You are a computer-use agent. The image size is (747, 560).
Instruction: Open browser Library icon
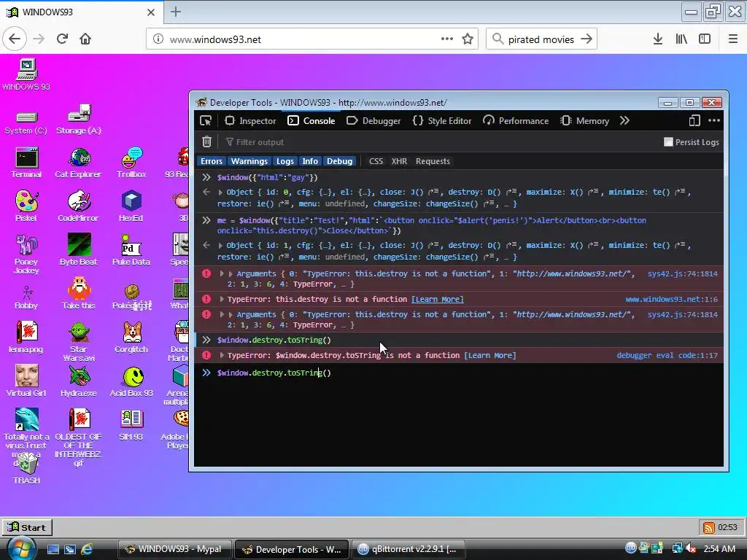(681, 39)
